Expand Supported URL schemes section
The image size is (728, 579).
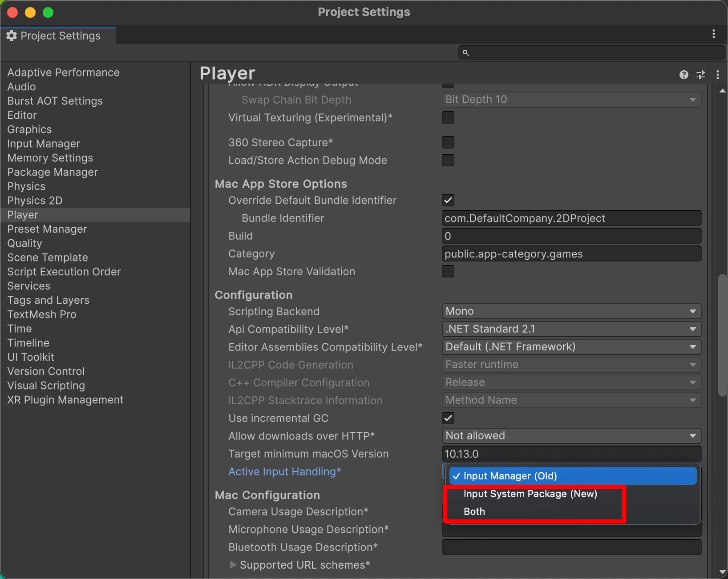point(233,565)
